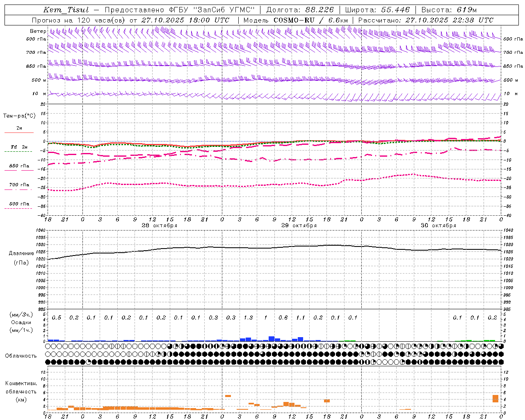
Task: Click the 3-hour precipitation value "1.1"
Action: (301, 318)
